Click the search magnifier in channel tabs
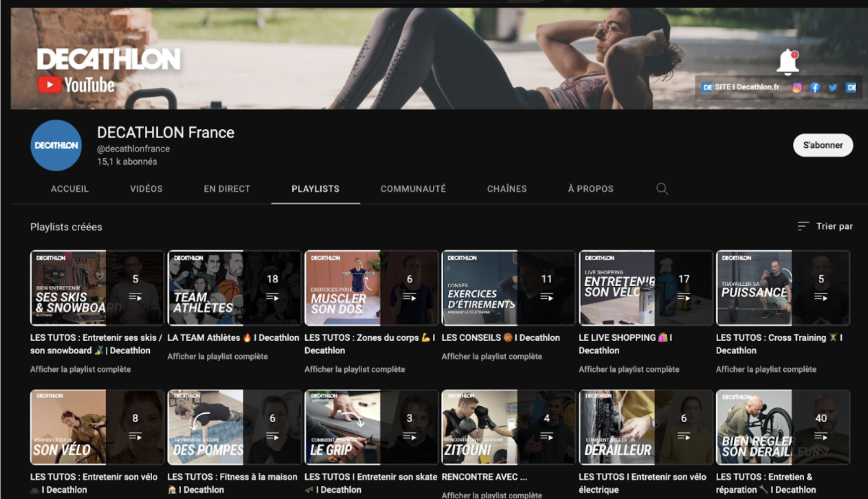This screenshot has width=868, height=499. point(662,189)
